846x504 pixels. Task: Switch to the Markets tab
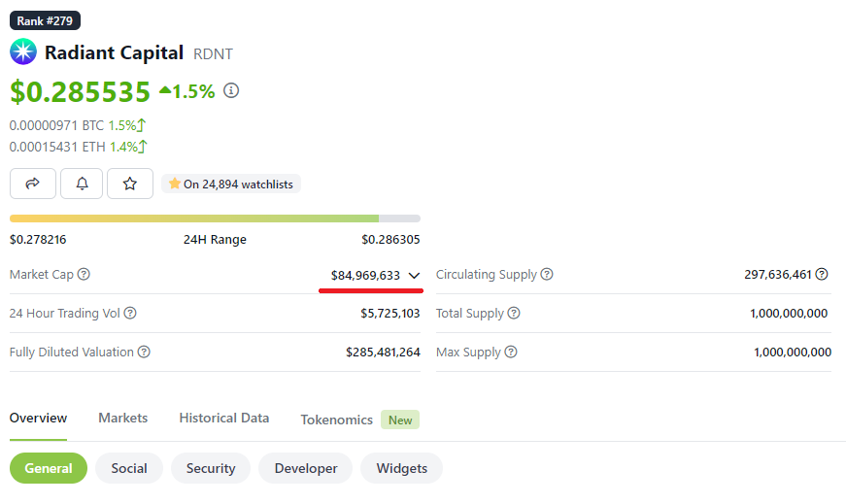click(x=123, y=419)
